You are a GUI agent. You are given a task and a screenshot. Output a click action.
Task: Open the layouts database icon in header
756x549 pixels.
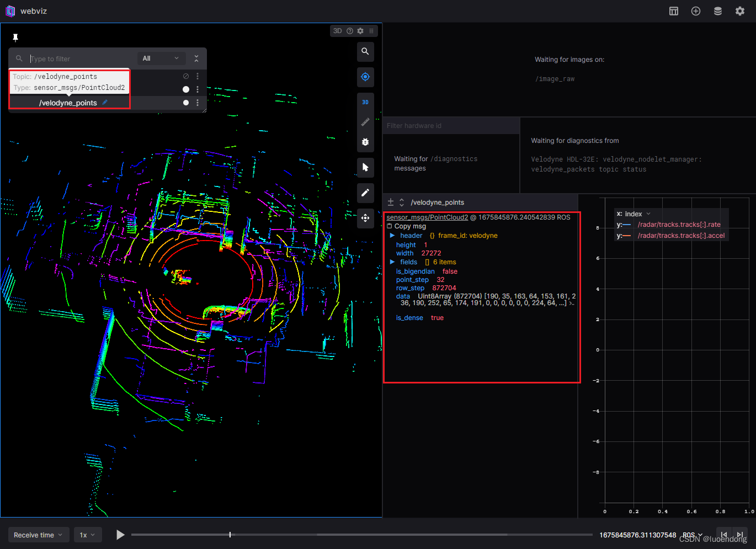click(x=718, y=11)
